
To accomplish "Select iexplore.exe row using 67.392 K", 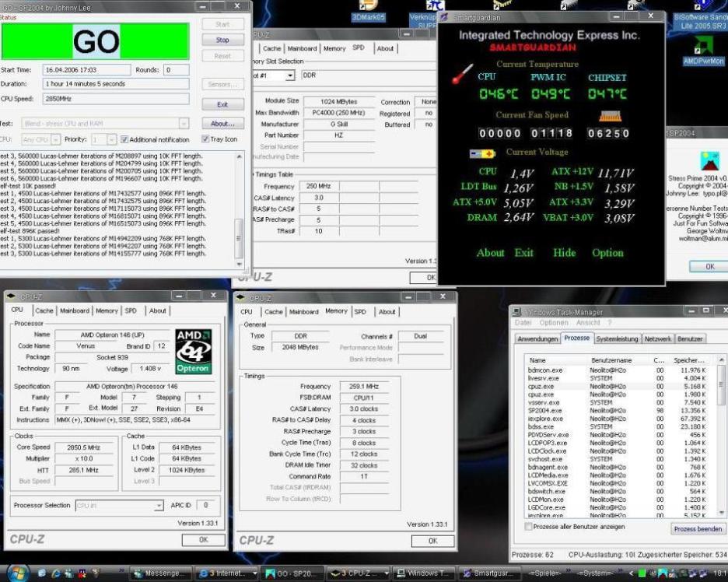I will coord(621,419).
